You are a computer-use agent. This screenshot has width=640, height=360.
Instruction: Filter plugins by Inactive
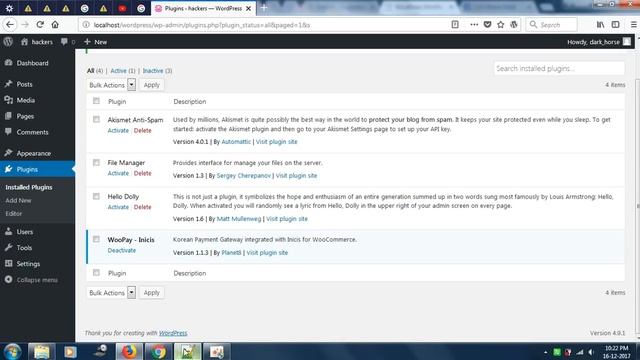coord(153,71)
